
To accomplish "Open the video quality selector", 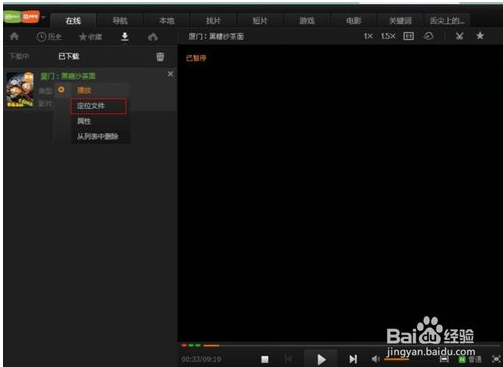I will click(x=470, y=359).
